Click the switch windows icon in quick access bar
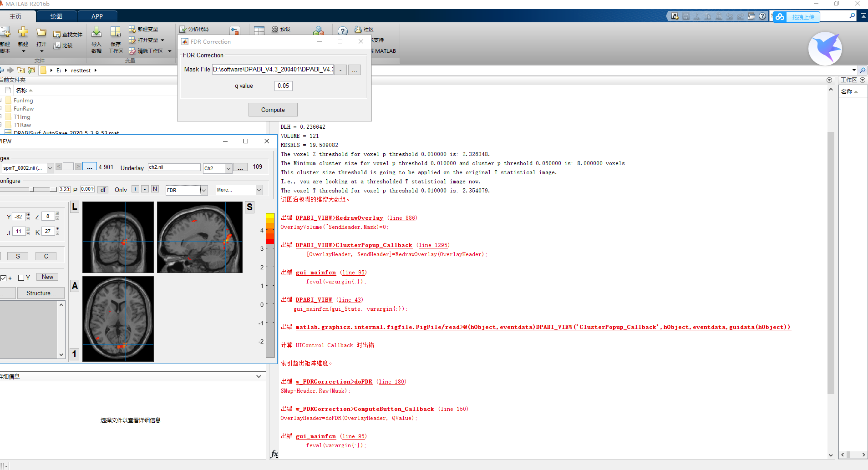The image size is (868, 470). [x=751, y=16]
